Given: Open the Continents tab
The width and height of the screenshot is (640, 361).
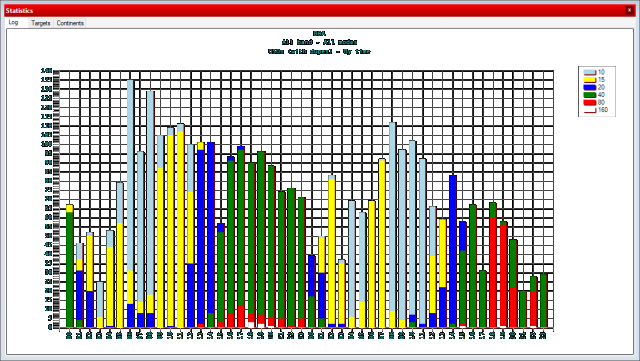Looking at the screenshot, I should 70,23.
